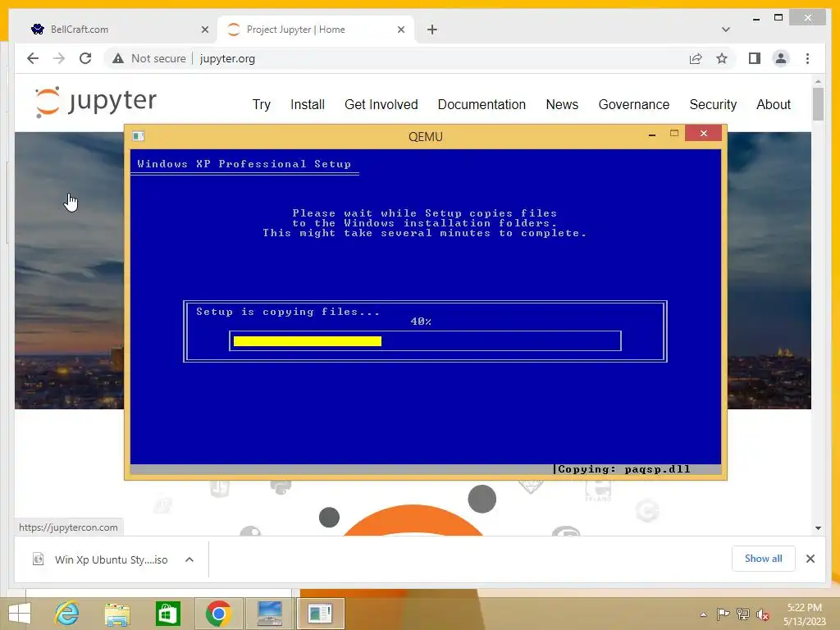Click the page vertical scrollbar thumb
The image size is (840, 630).
818,103
